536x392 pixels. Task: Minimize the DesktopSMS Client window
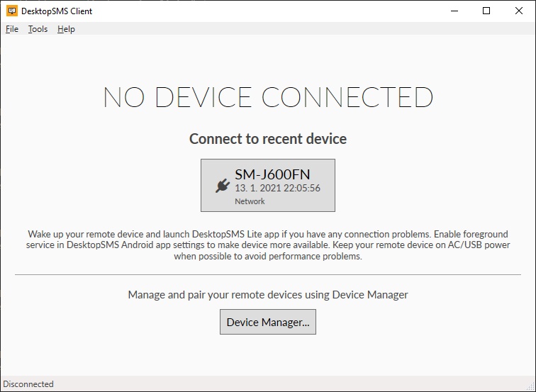454,11
